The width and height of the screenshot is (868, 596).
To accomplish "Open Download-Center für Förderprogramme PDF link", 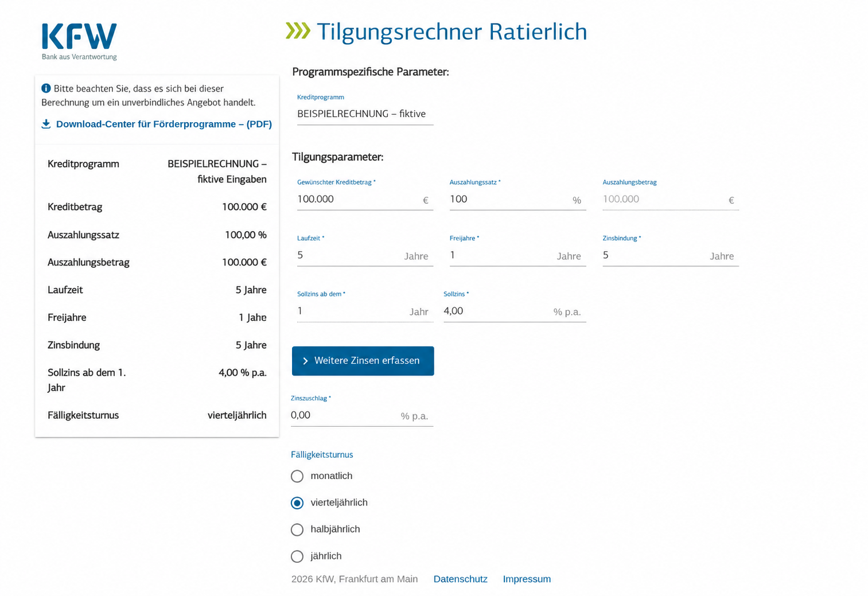I will click(x=164, y=124).
